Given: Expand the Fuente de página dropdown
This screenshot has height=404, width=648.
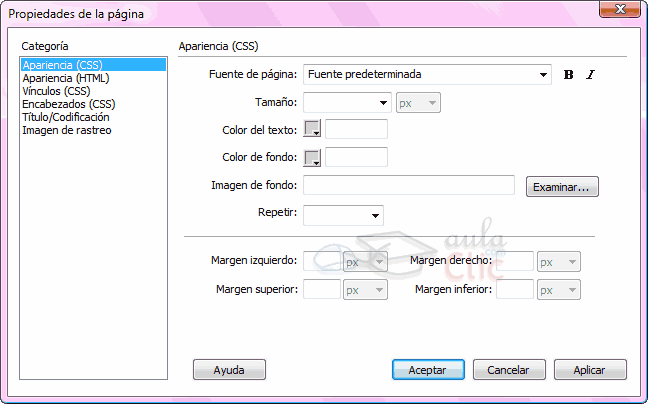Looking at the screenshot, I should point(543,75).
